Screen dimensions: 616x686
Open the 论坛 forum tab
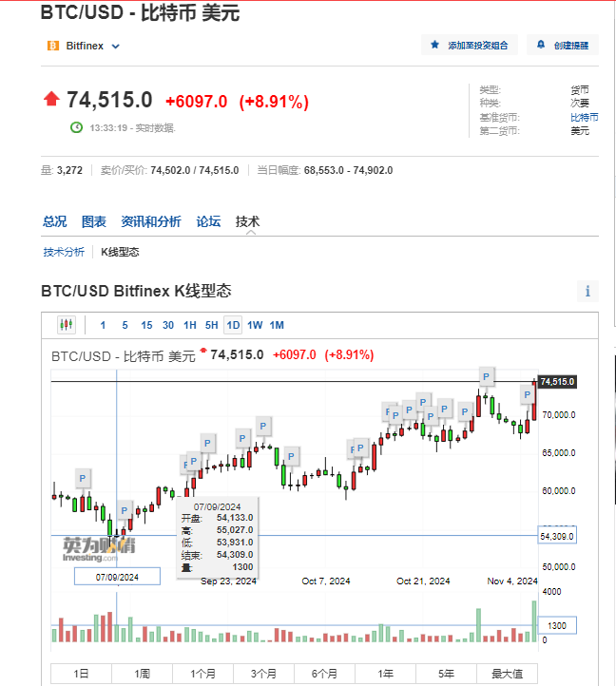click(x=208, y=221)
